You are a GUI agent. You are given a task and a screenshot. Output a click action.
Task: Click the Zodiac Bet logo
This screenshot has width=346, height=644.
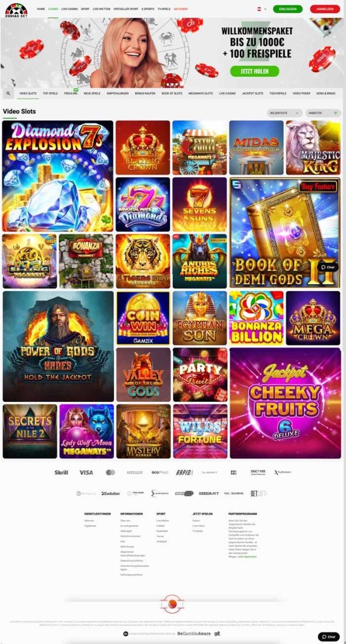pos(16,9)
